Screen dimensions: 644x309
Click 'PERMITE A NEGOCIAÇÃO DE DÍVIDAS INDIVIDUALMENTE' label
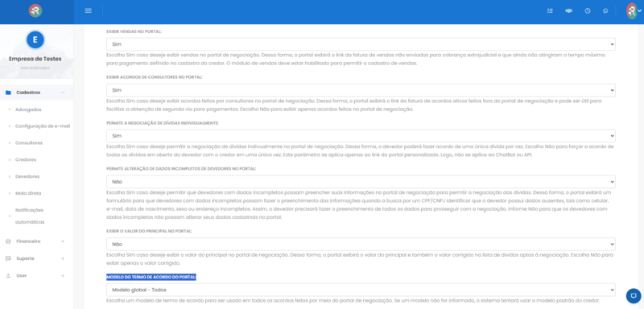pos(163,123)
